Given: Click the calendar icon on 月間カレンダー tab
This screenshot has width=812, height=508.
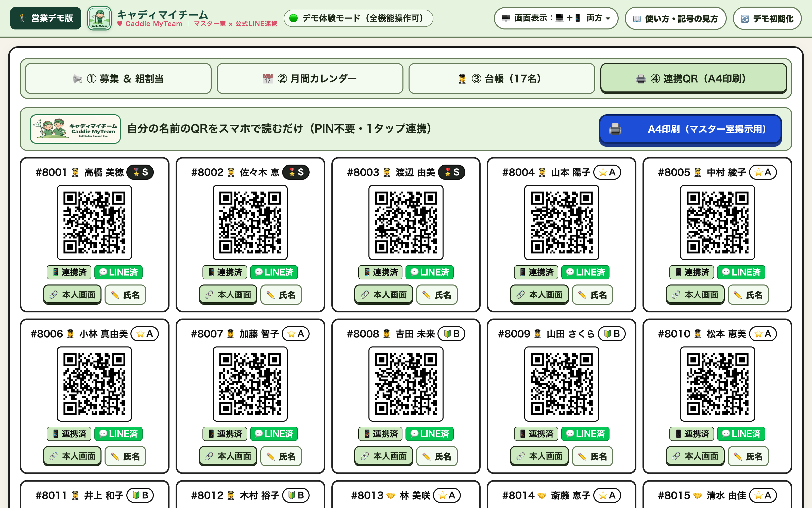Looking at the screenshot, I should (x=268, y=79).
